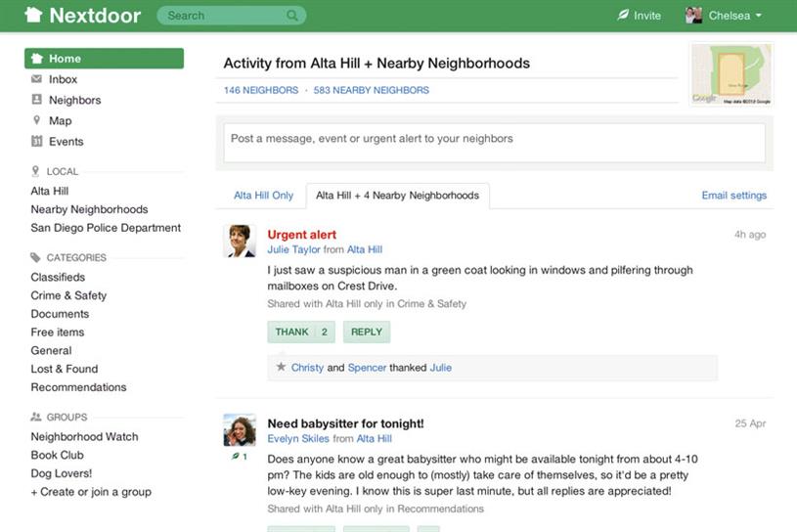Click the 25 Apr timestamp
Viewport: 797px width, 532px height.
coord(750,423)
